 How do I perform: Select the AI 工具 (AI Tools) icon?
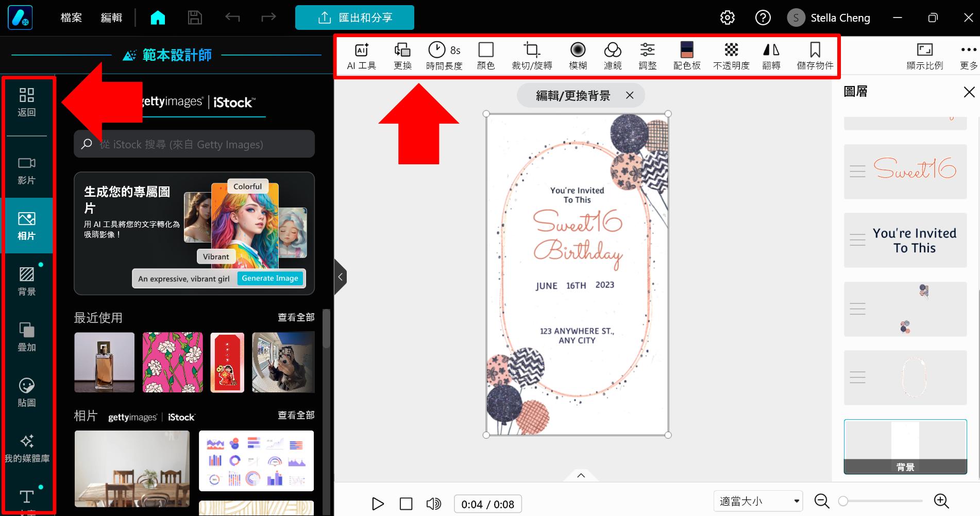click(x=361, y=55)
